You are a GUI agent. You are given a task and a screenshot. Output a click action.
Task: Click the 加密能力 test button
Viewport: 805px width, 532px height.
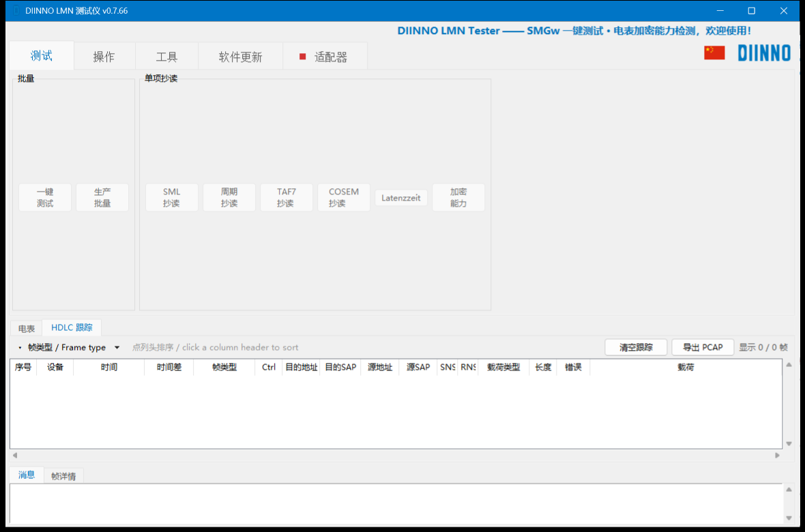point(458,198)
